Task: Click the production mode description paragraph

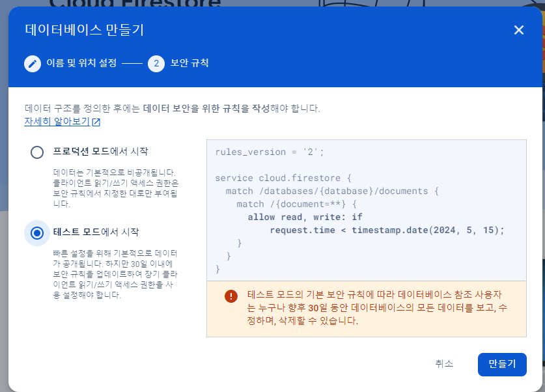Action: click(x=115, y=188)
